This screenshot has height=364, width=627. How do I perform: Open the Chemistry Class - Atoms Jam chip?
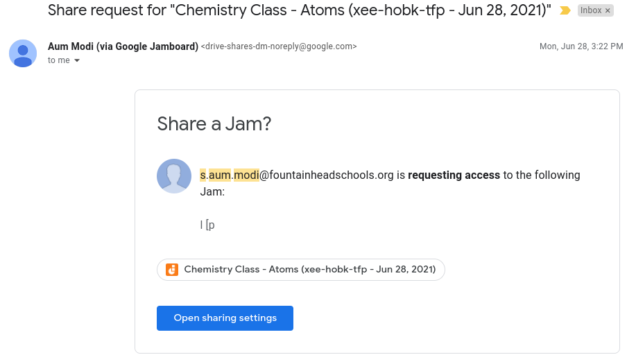click(301, 270)
